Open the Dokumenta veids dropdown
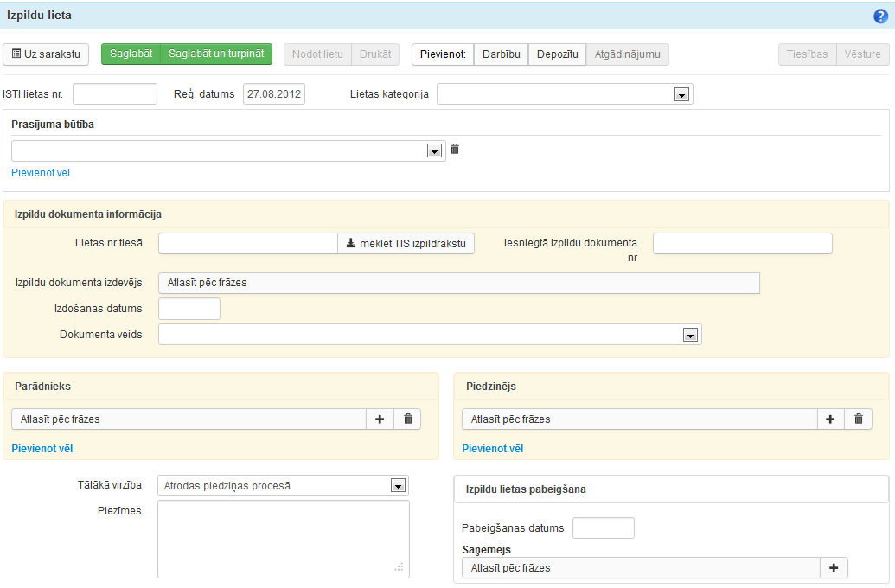Screen dimensions: 895x588 [690, 335]
